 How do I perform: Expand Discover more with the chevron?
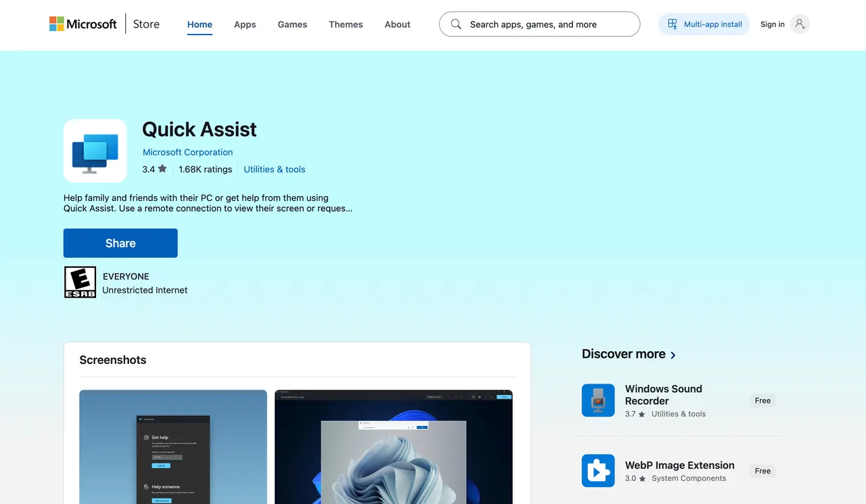point(673,355)
